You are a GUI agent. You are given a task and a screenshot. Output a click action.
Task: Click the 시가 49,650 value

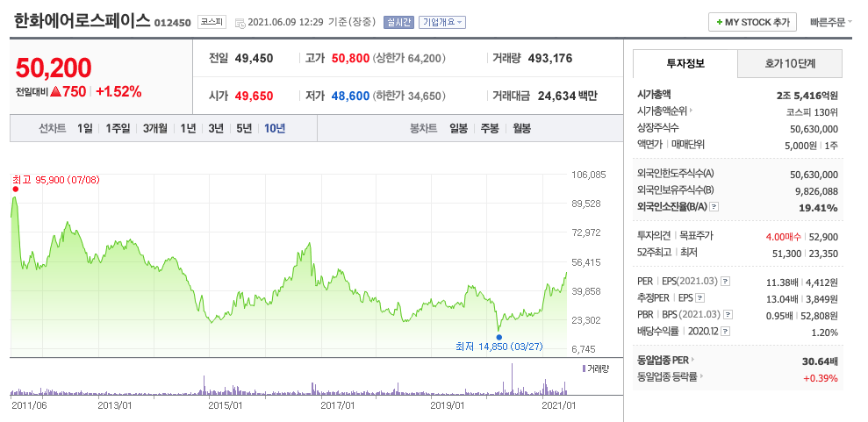[254, 96]
